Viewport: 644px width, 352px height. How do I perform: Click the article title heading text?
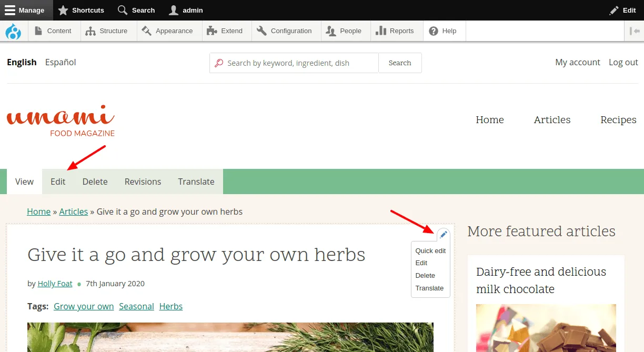[196, 255]
